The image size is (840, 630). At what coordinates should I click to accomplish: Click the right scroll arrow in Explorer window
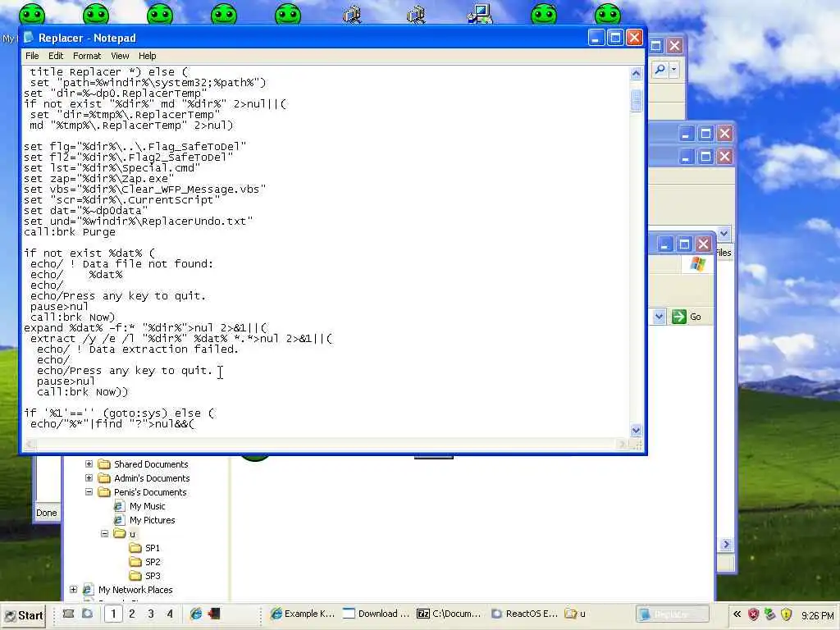726,545
